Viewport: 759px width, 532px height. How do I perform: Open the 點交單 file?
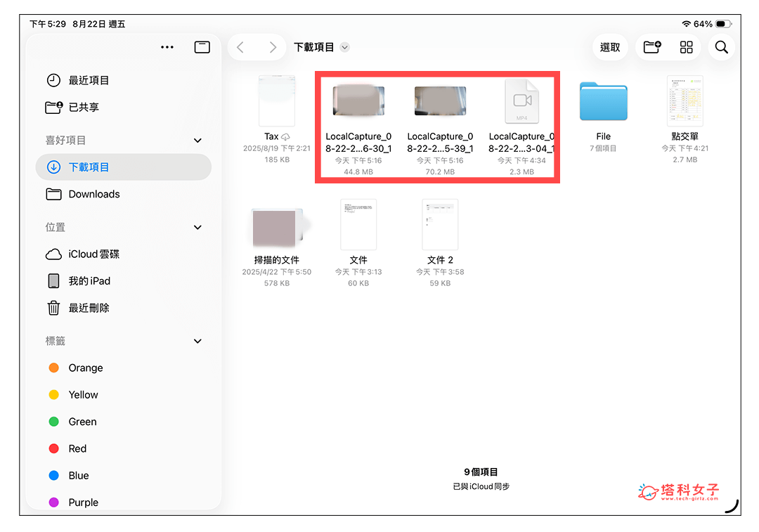(x=685, y=101)
